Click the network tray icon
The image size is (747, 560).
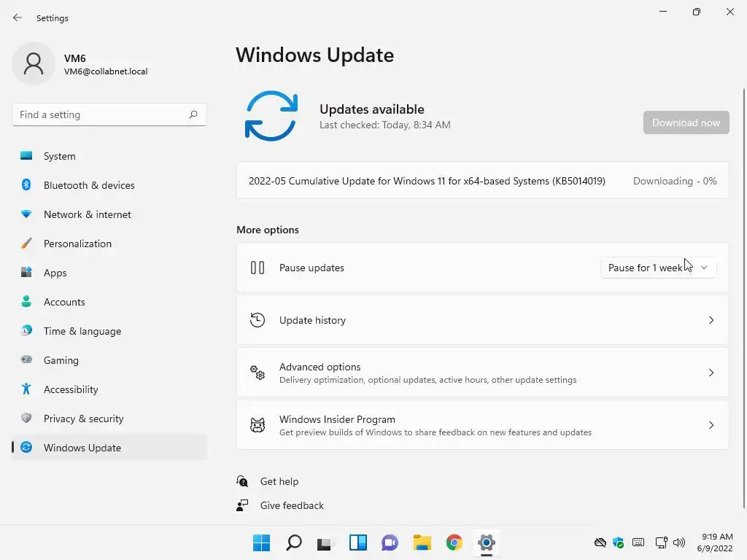(661, 542)
